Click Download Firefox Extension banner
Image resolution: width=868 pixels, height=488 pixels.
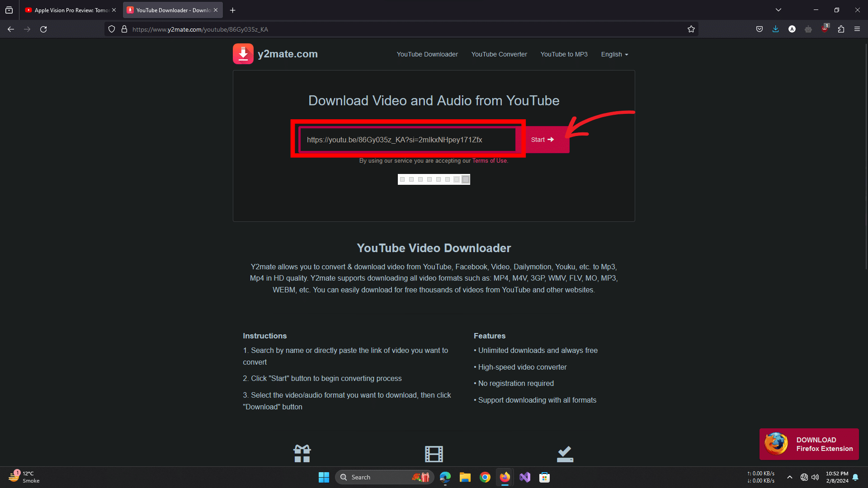[809, 444]
